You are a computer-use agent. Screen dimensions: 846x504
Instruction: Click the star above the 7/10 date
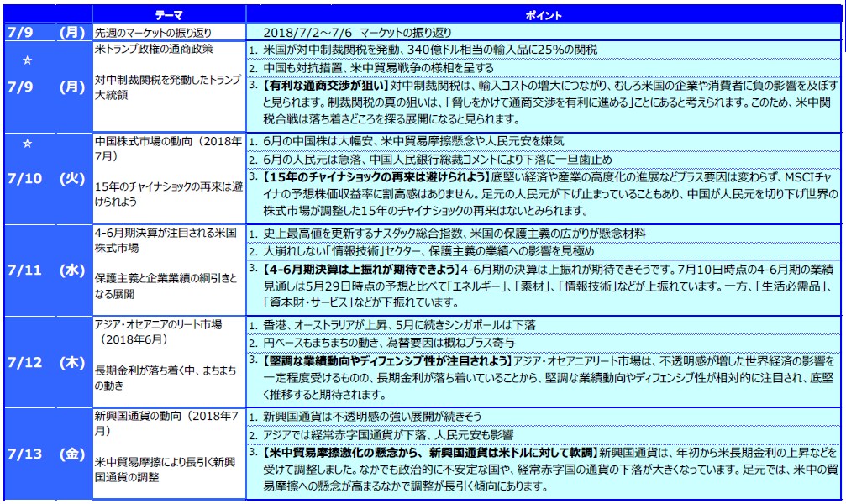point(27,144)
